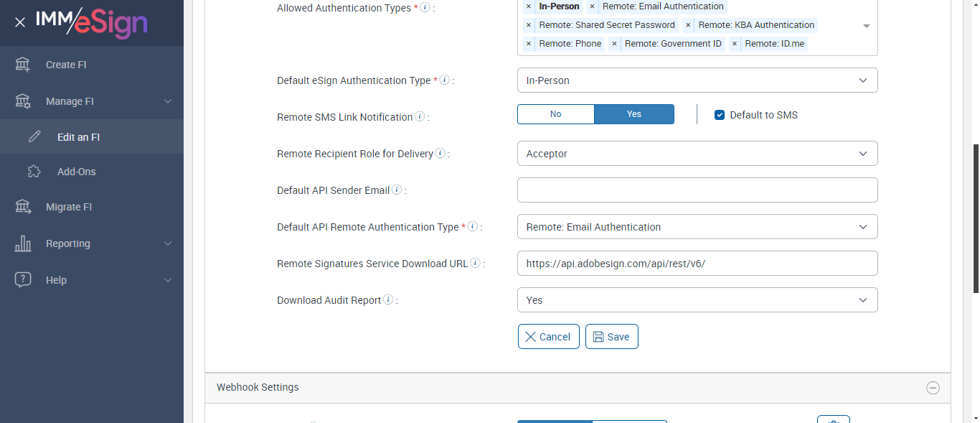Expand the Manage FI menu
This screenshot has height=423, width=980.
[167, 101]
